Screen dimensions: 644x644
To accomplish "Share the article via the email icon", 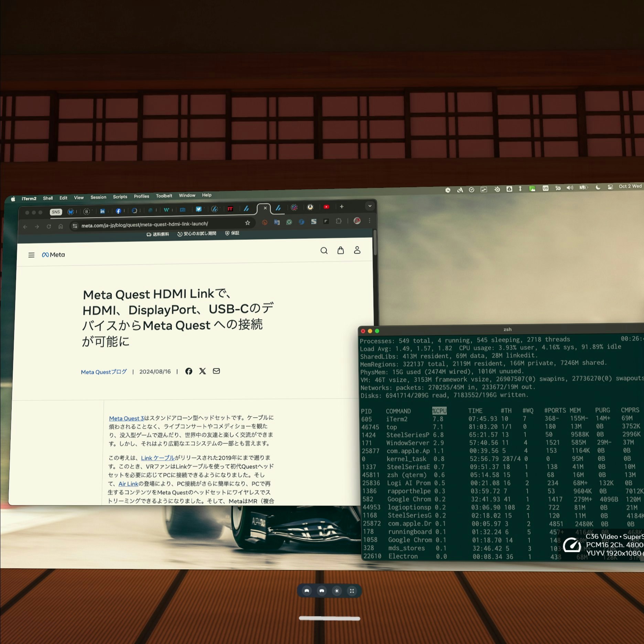I will click(x=216, y=371).
